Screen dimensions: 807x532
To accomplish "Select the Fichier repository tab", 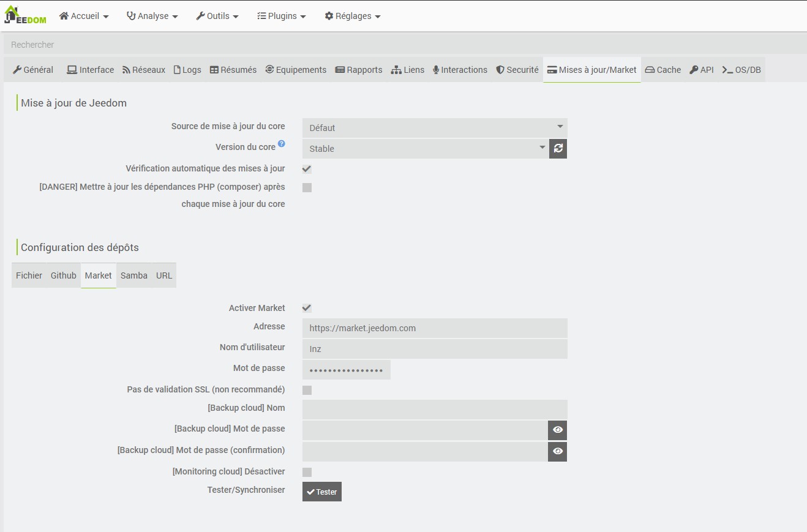I will click(29, 275).
